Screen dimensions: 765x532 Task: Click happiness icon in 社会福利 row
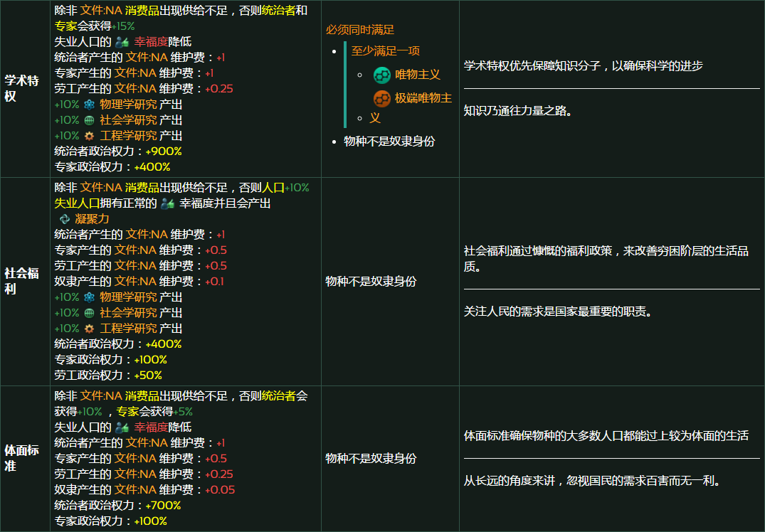tap(167, 203)
